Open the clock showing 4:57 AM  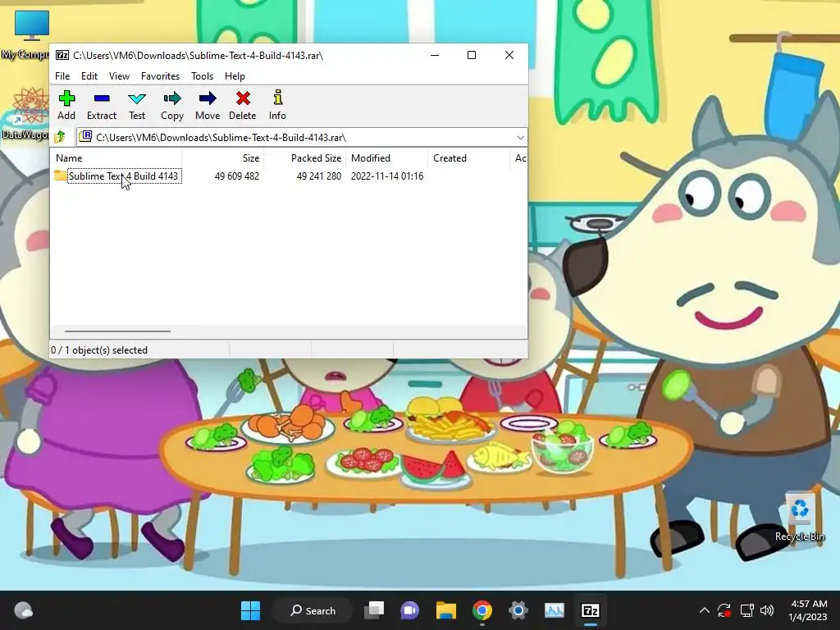tap(808, 610)
